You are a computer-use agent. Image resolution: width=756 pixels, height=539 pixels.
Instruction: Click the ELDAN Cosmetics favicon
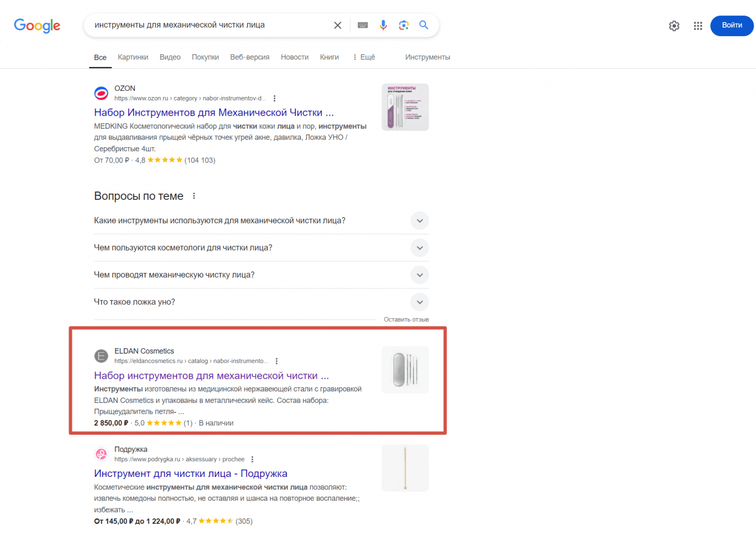click(101, 356)
